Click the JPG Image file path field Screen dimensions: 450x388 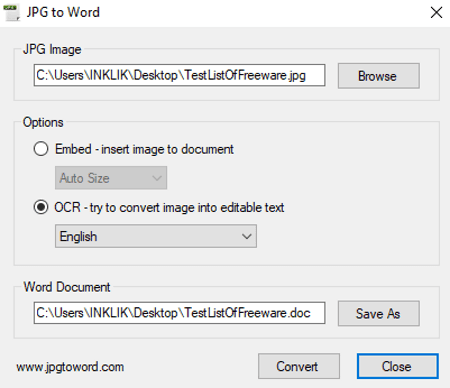(x=179, y=75)
